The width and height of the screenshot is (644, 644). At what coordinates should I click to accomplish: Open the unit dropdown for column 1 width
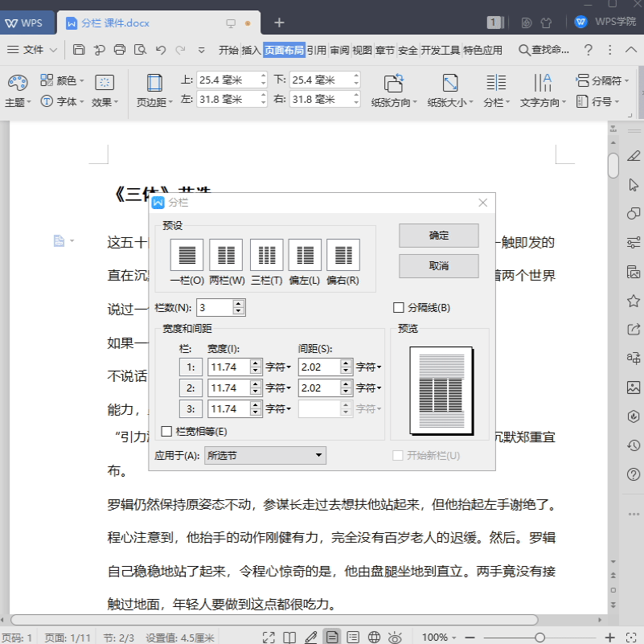(x=278, y=367)
